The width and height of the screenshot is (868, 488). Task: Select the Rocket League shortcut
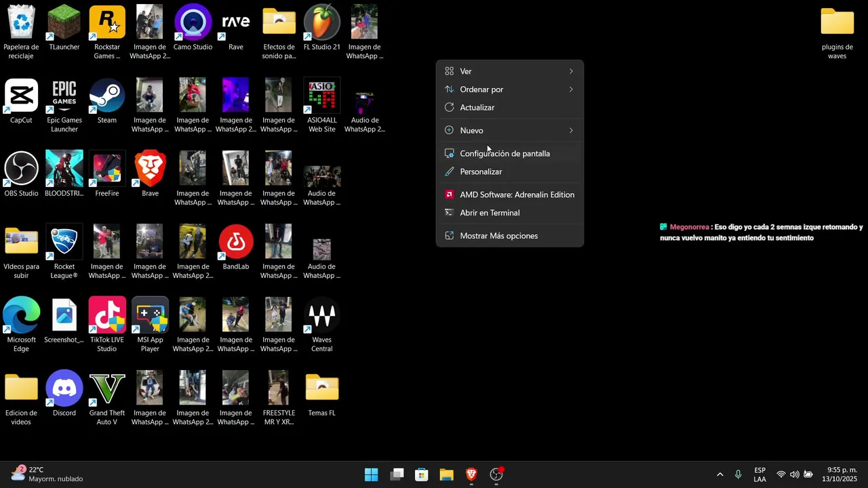pyautogui.click(x=64, y=251)
